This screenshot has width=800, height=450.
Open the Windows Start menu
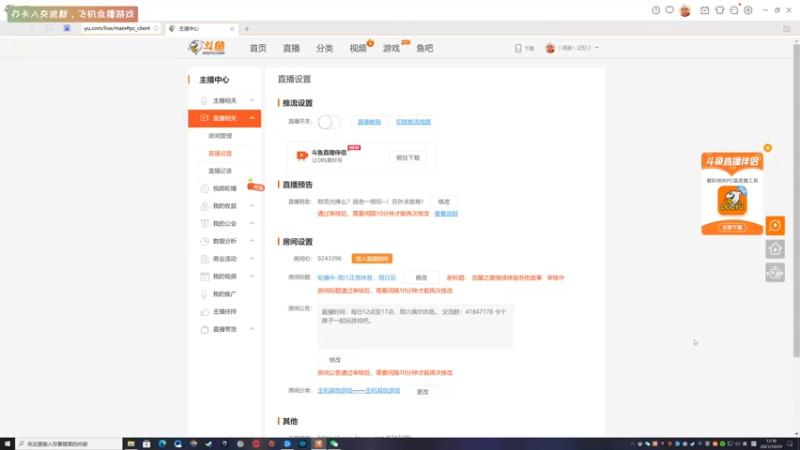pyautogui.click(x=7, y=444)
